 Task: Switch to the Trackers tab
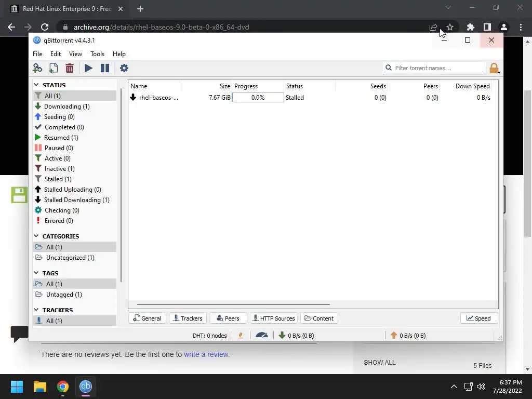click(x=188, y=318)
